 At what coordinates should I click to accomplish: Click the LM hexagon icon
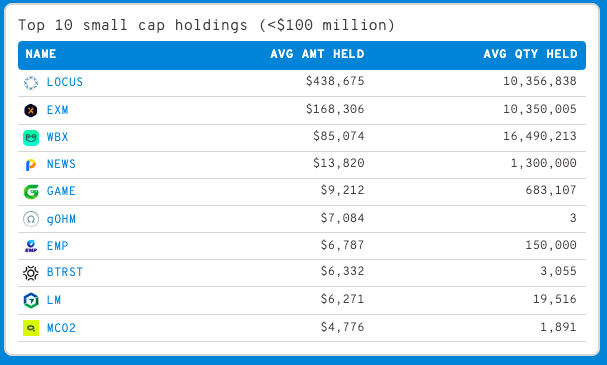click(x=31, y=301)
